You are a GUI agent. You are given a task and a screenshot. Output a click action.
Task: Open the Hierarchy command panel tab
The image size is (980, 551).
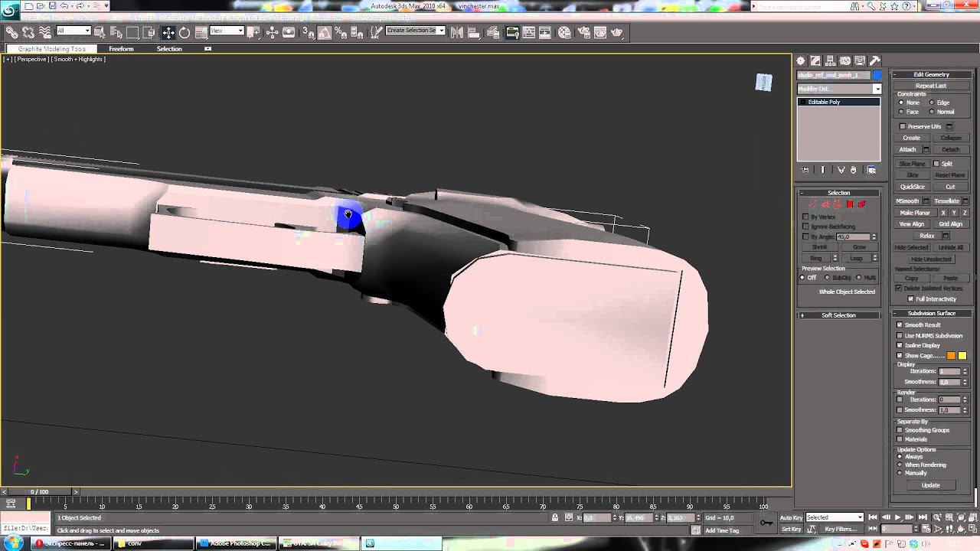click(x=831, y=60)
